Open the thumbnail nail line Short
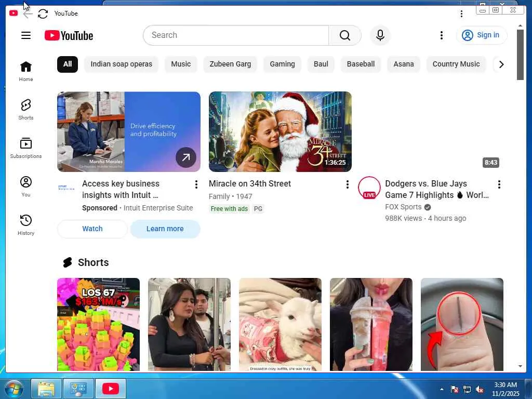This screenshot has height=399, width=532. point(462,324)
